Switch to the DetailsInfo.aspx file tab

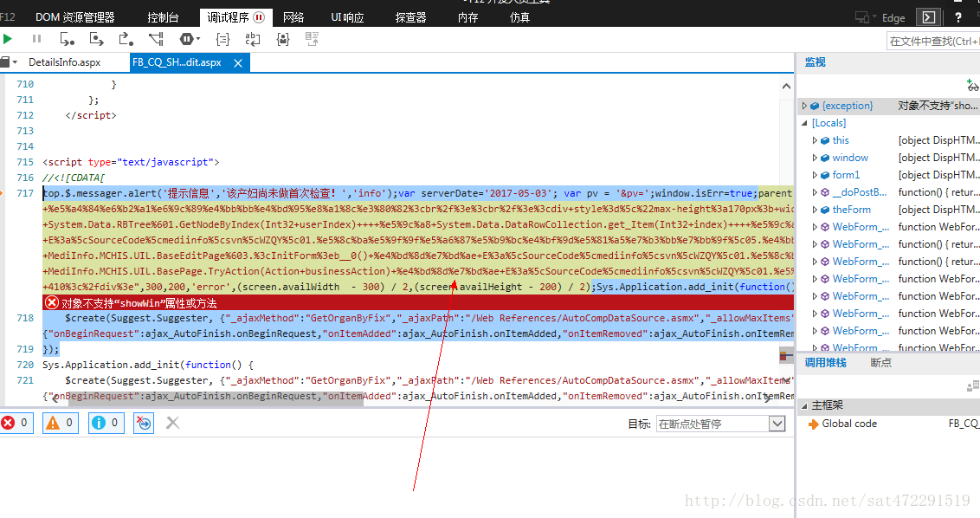(64, 62)
